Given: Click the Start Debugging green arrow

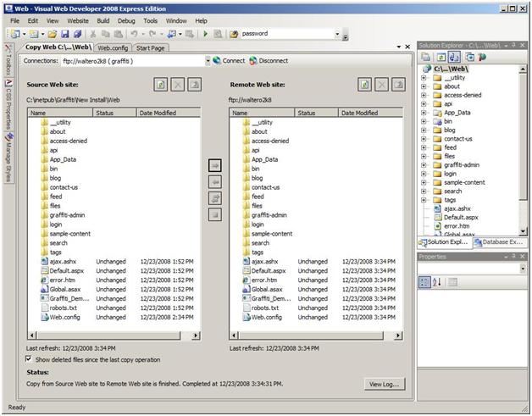Looking at the screenshot, I should pyautogui.click(x=205, y=34).
